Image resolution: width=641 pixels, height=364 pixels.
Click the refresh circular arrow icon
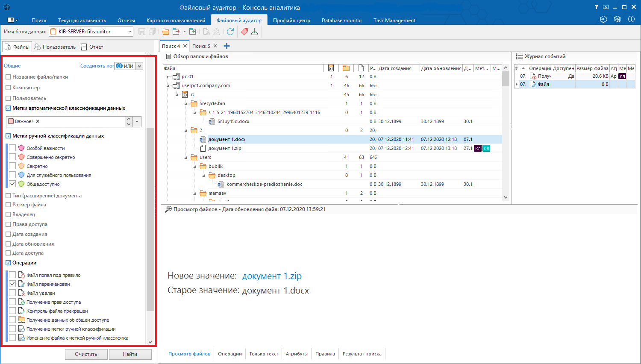tap(230, 32)
